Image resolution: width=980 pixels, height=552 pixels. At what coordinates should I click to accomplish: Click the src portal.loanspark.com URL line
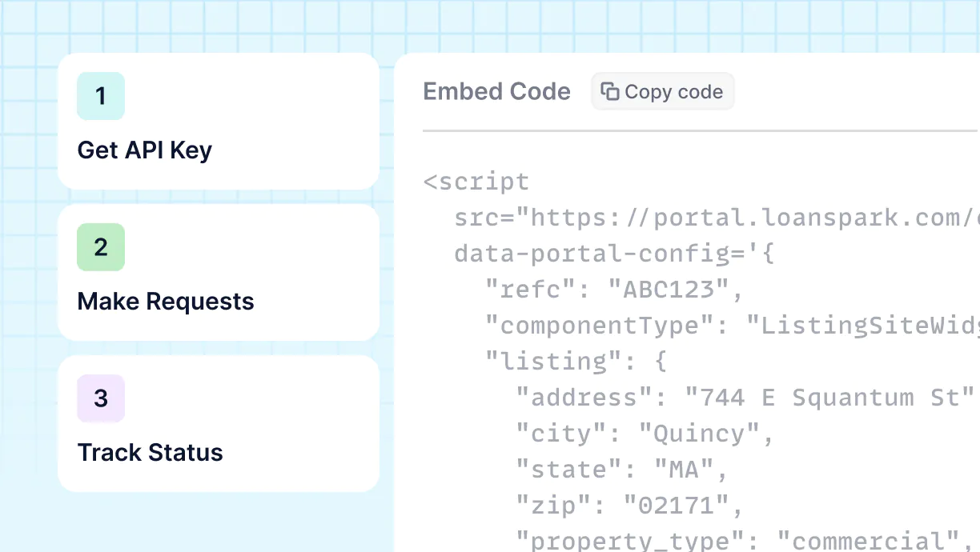[x=717, y=218]
